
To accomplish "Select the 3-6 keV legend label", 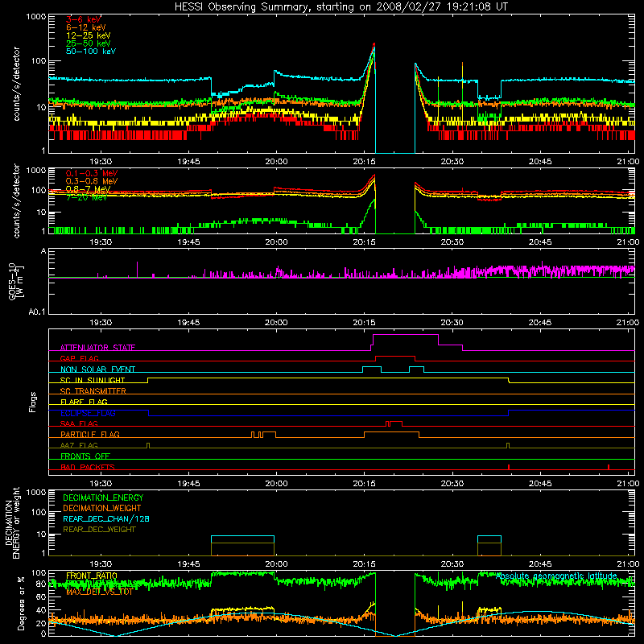I will point(84,19).
